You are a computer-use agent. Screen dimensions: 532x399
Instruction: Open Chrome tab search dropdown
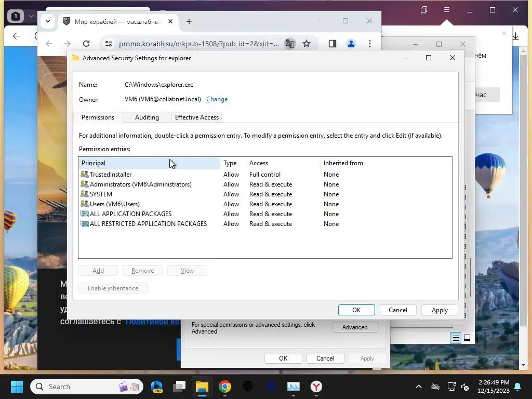click(48, 21)
